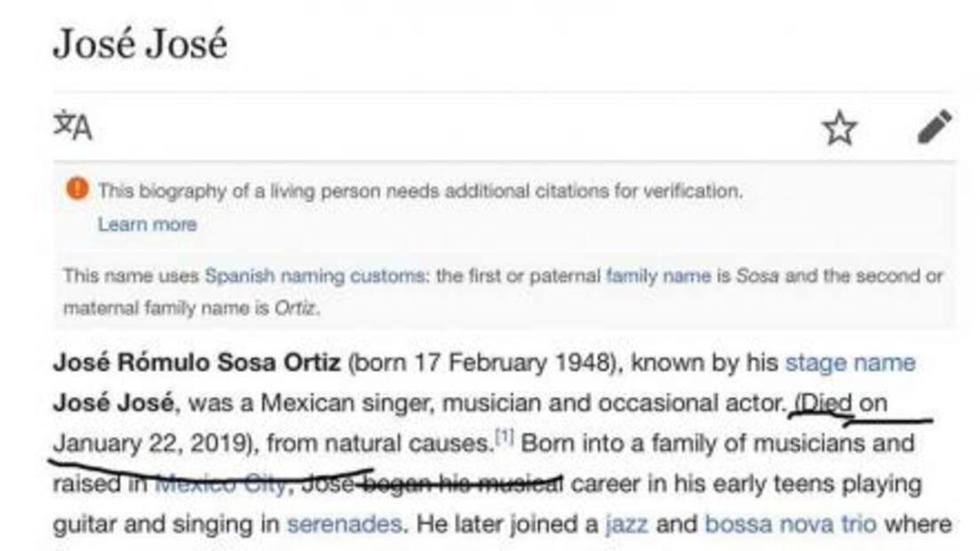980x551 pixels.
Task: Click the orange warning exclamation icon
Action: click(77, 189)
